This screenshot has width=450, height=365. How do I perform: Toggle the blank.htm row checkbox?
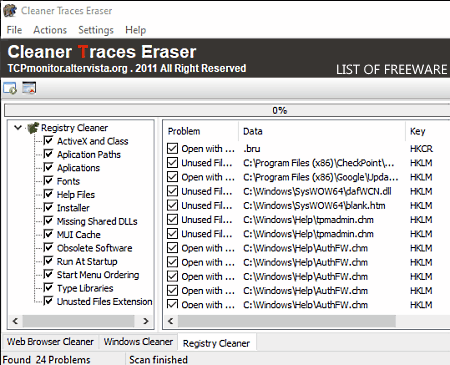pos(172,205)
